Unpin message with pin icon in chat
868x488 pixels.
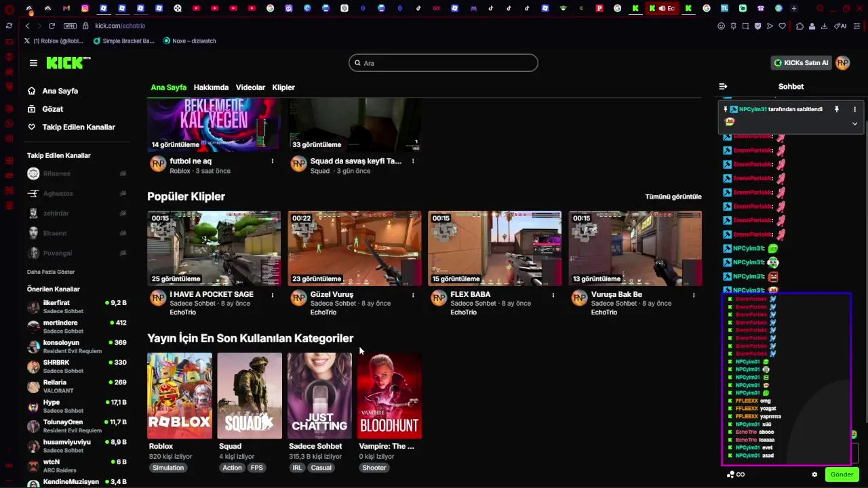tap(836, 109)
